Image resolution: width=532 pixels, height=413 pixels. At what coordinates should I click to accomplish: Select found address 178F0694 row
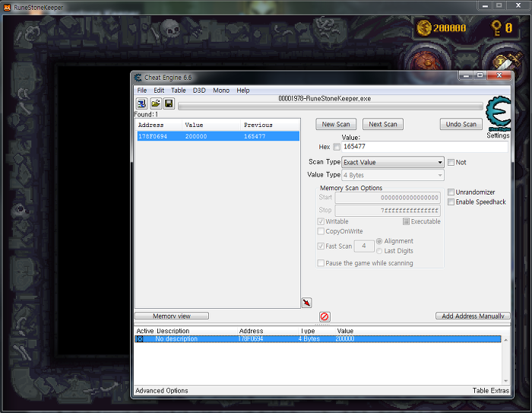point(218,137)
